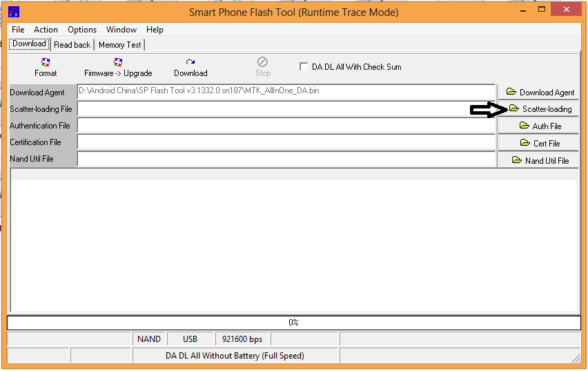The width and height of the screenshot is (588, 371).
Task: Click the Cert File button
Action: point(538,143)
